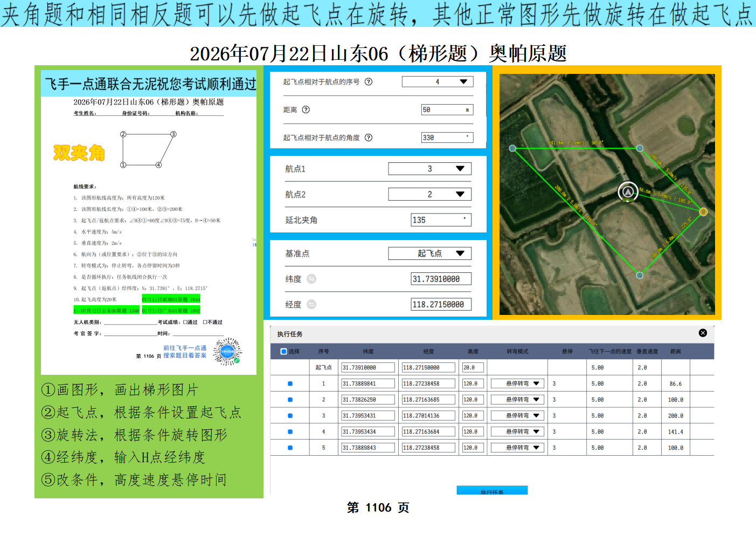Click row 3 latitude field 31.73953431
The width and height of the screenshot is (756, 535).
(x=368, y=416)
